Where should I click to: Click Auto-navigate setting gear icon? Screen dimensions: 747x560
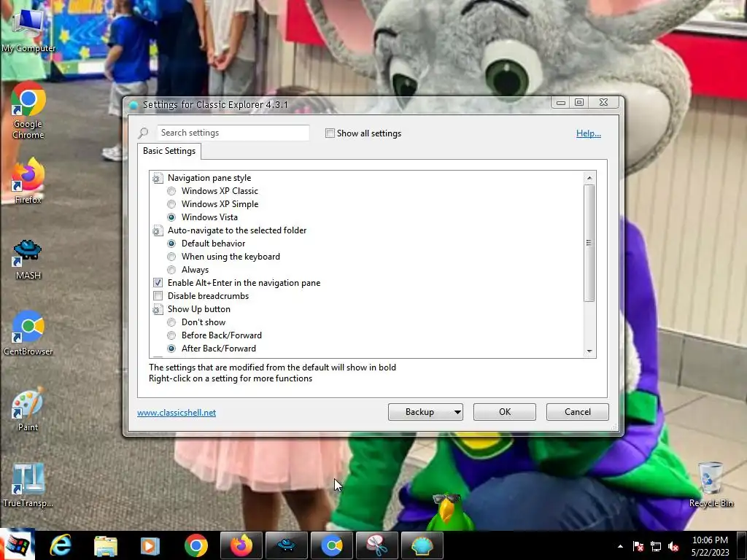[x=158, y=230]
